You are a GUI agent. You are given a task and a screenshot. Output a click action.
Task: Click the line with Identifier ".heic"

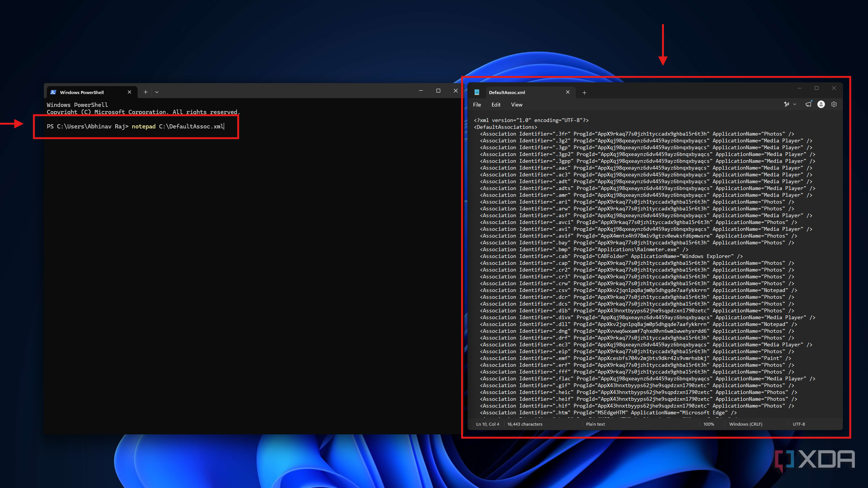(639, 392)
